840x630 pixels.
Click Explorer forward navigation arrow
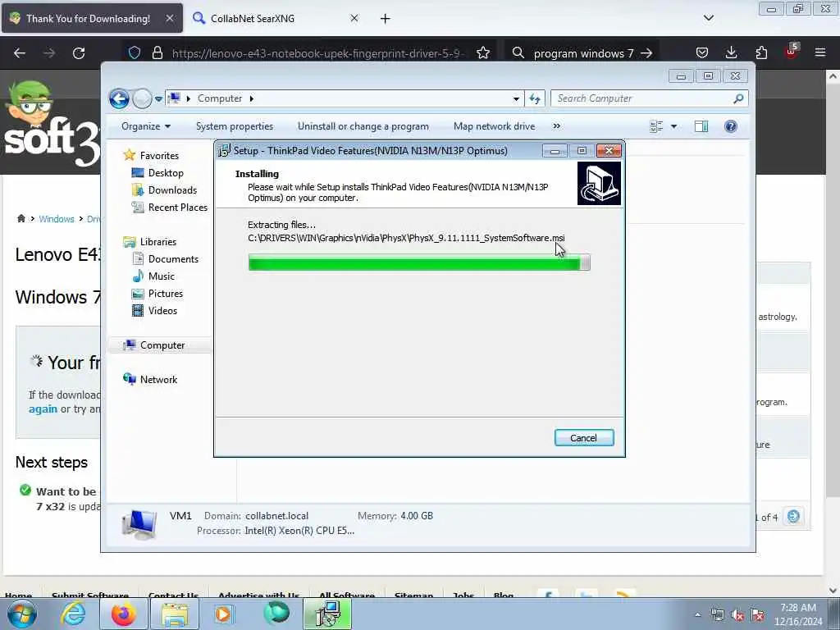(x=142, y=98)
